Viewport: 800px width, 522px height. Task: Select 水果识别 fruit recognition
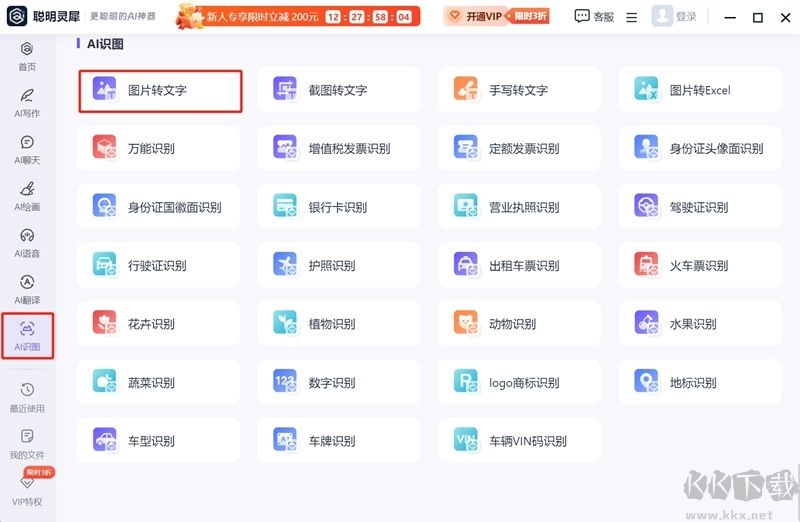[700, 324]
